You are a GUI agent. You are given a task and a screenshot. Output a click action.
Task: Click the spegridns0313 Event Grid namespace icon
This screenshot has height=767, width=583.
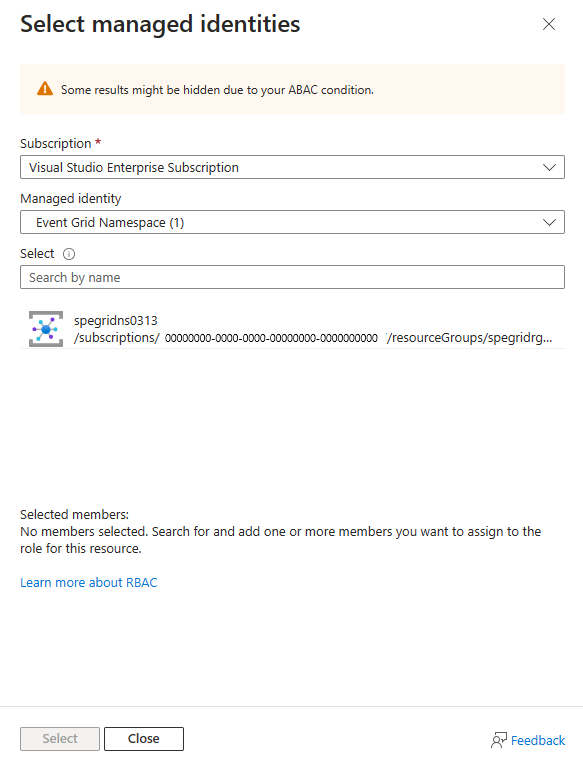pos(46,329)
